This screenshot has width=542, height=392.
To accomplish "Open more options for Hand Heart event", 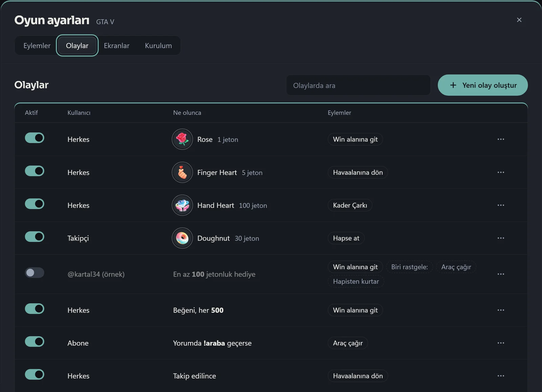I will [x=501, y=205].
